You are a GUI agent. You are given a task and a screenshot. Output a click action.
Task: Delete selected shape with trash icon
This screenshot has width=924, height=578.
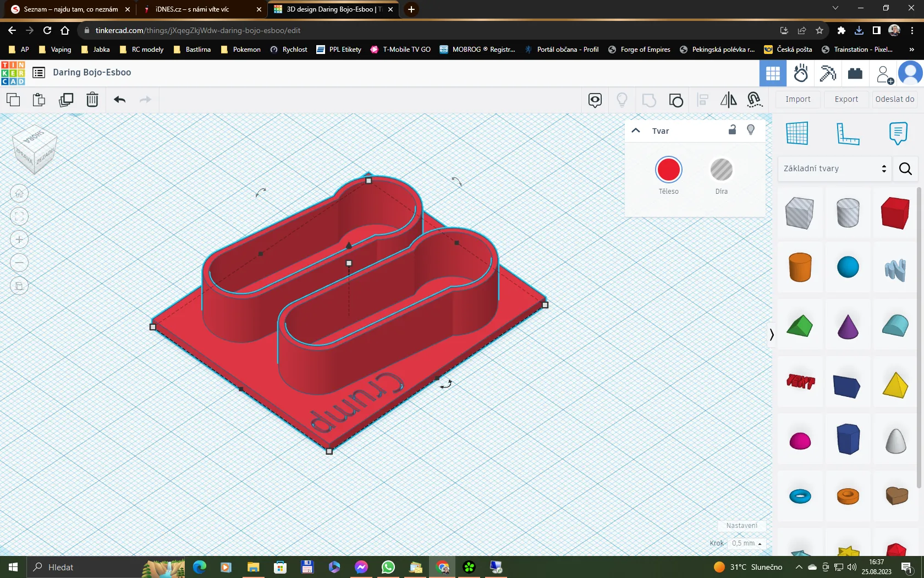click(x=92, y=100)
